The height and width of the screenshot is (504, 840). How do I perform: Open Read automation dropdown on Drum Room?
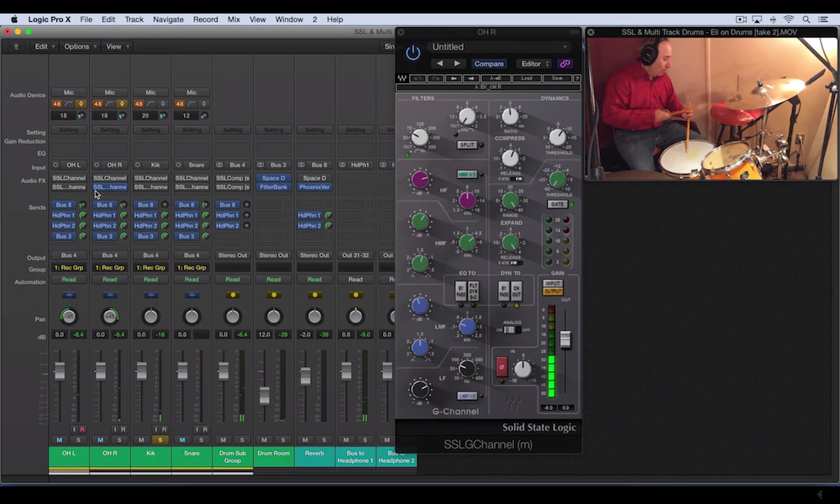point(274,280)
